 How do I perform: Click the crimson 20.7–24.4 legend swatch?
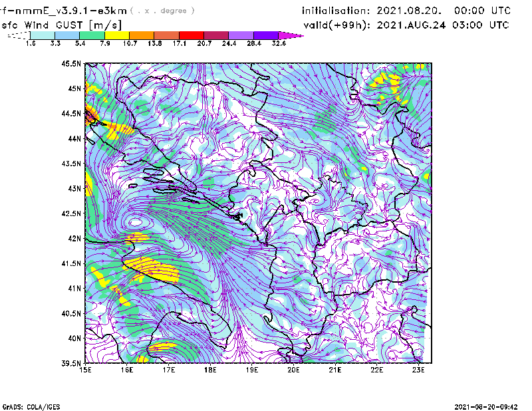pos(216,35)
